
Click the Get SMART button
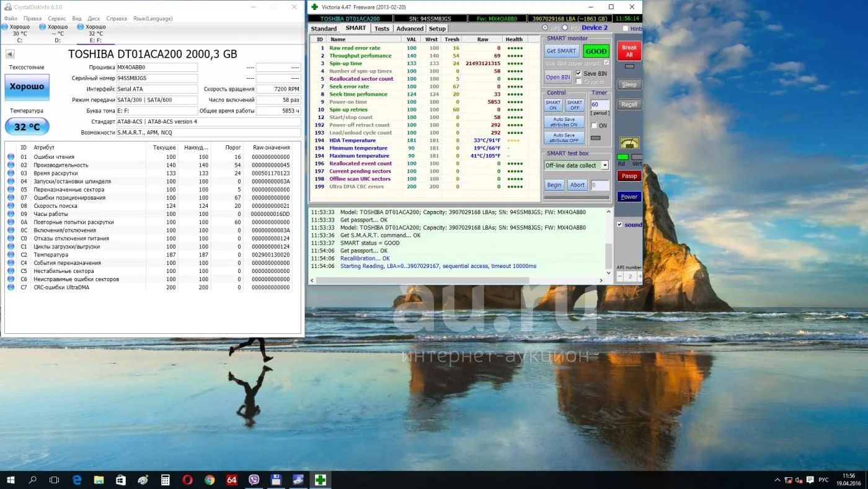click(x=561, y=52)
